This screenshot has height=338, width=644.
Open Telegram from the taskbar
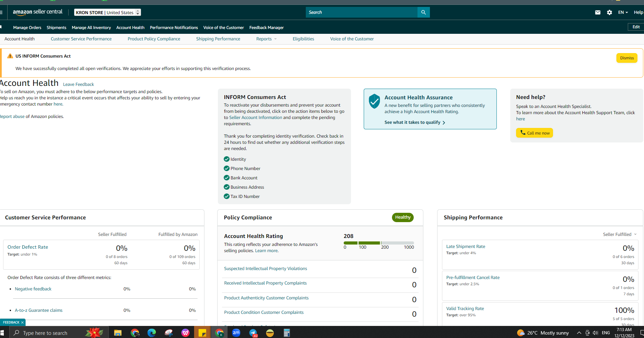click(253, 333)
